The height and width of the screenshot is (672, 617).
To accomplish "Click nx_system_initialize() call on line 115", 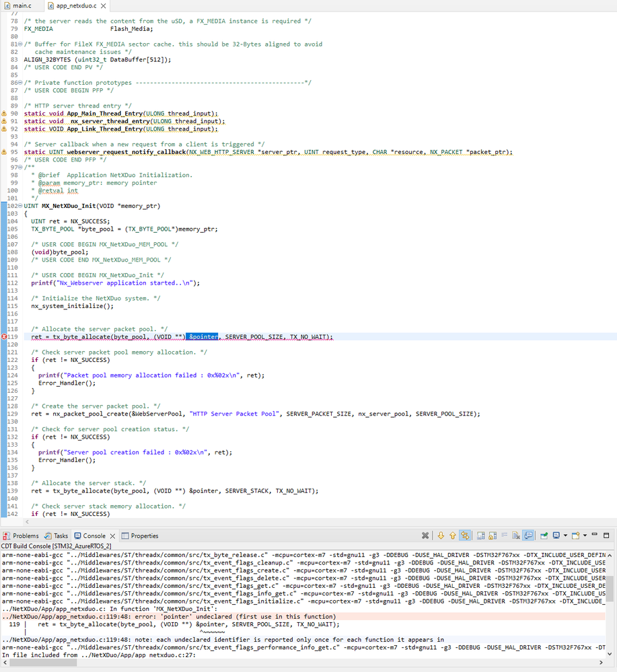I will coord(73,306).
